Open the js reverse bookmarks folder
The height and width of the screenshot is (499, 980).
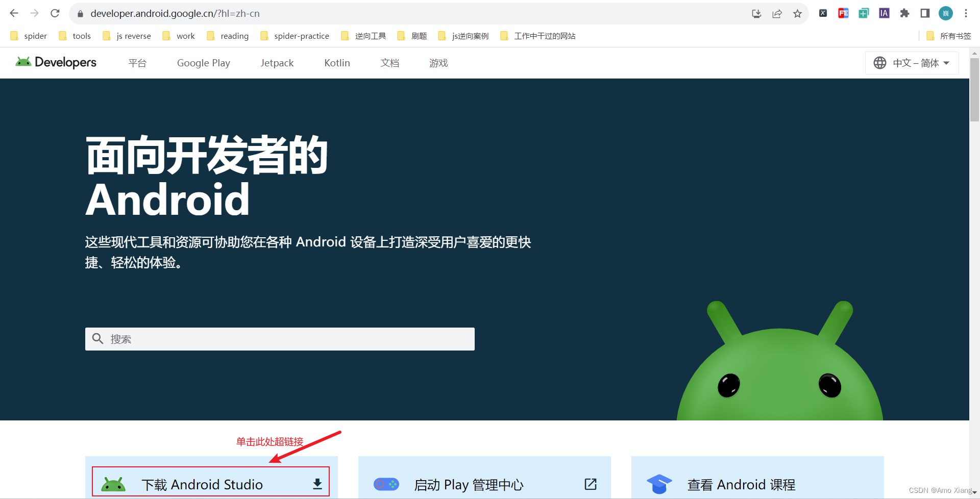coord(127,36)
